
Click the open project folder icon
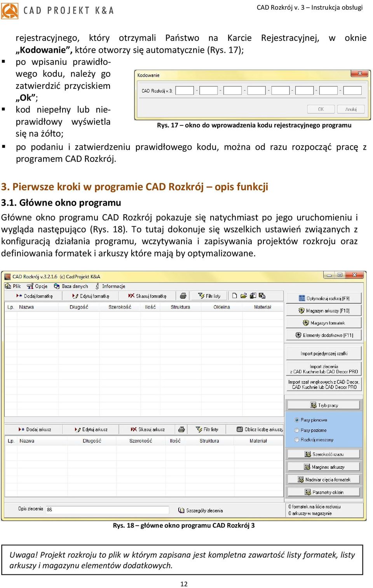coord(244,296)
